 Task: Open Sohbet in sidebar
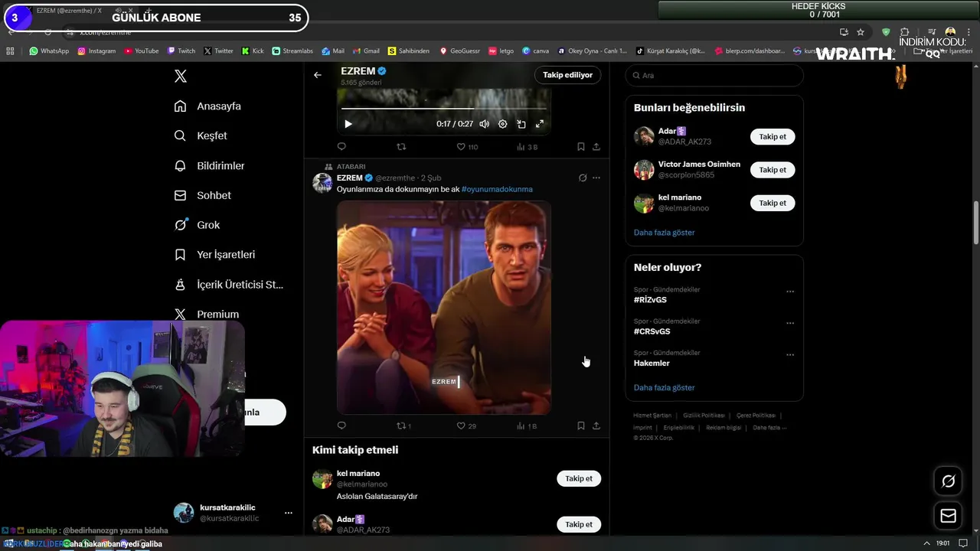tap(202, 195)
